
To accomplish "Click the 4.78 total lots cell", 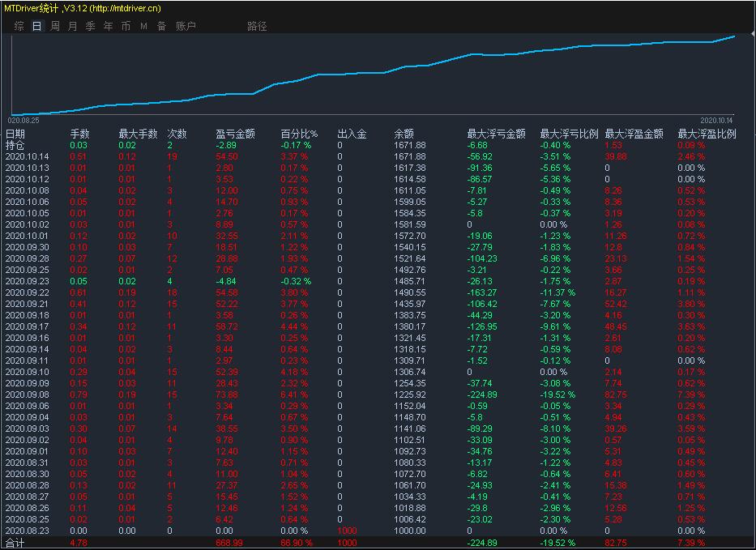I will point(79,543).
